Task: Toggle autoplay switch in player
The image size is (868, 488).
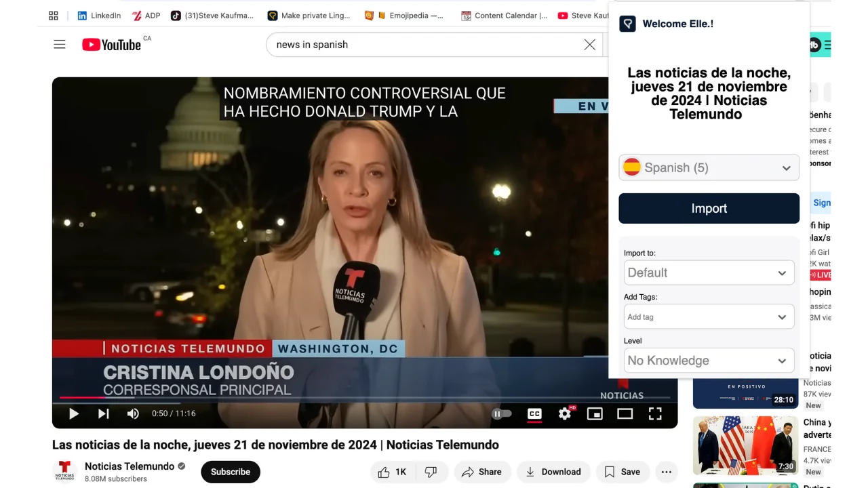Action: point(501,413)
